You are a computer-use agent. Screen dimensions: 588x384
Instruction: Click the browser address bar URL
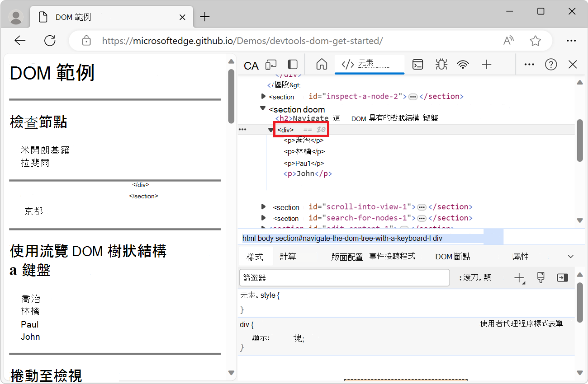[242, 41]
